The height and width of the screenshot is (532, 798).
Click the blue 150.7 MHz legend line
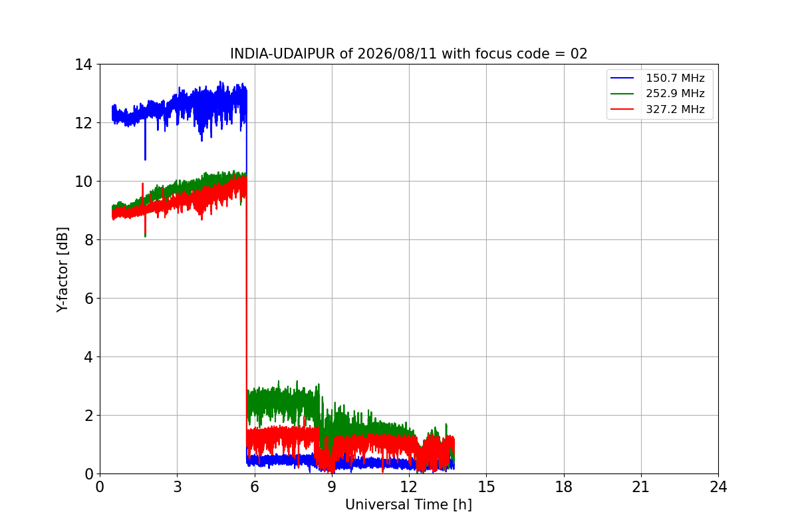[624, 78]
